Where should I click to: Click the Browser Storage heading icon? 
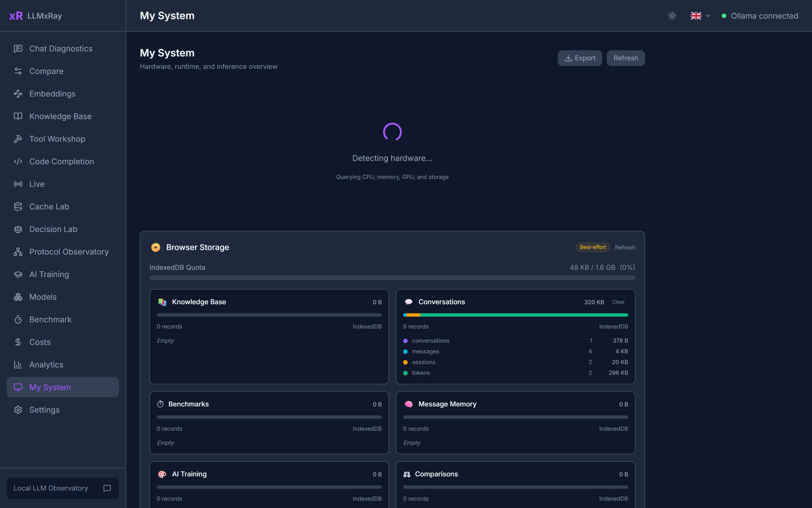[x=156, y=247]
